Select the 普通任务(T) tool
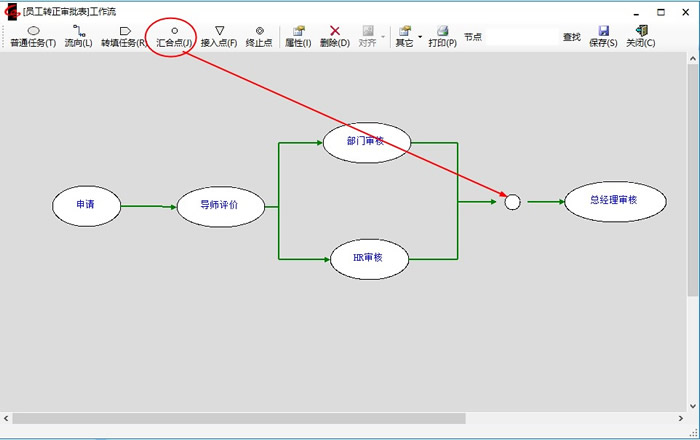 [x=33, y=37]
